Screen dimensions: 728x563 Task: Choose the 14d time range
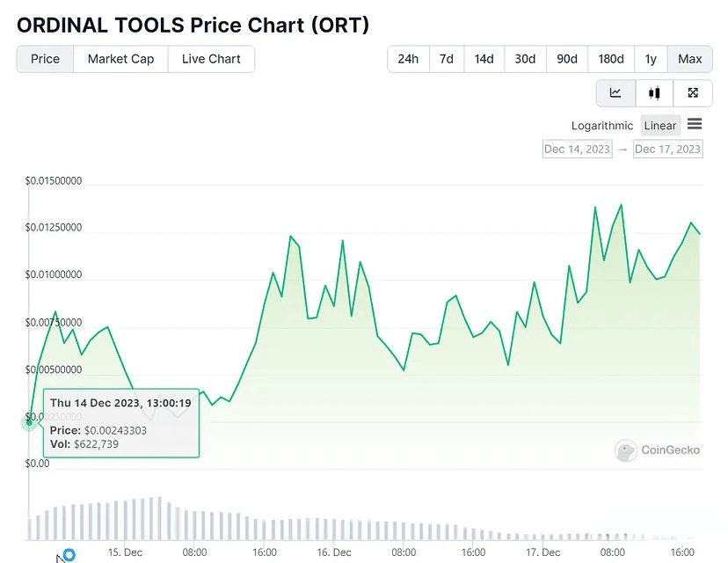pos(484,59)
